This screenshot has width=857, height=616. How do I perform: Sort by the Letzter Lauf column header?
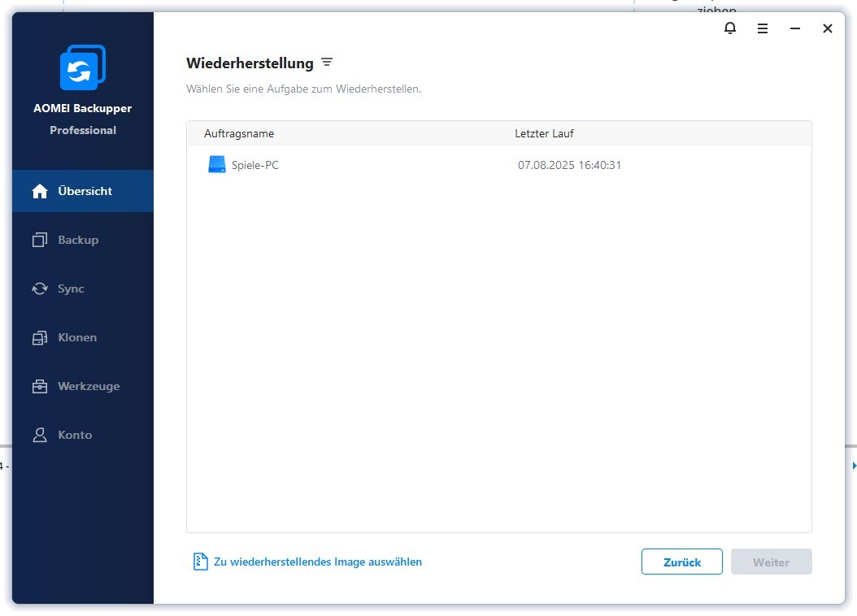pyautogui.click(x=544, y=133)
